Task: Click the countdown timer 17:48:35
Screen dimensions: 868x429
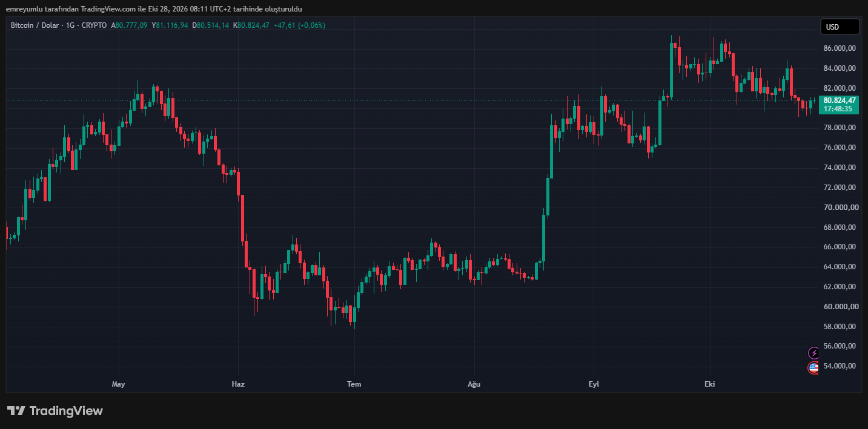Action: (x=838, y=109)
